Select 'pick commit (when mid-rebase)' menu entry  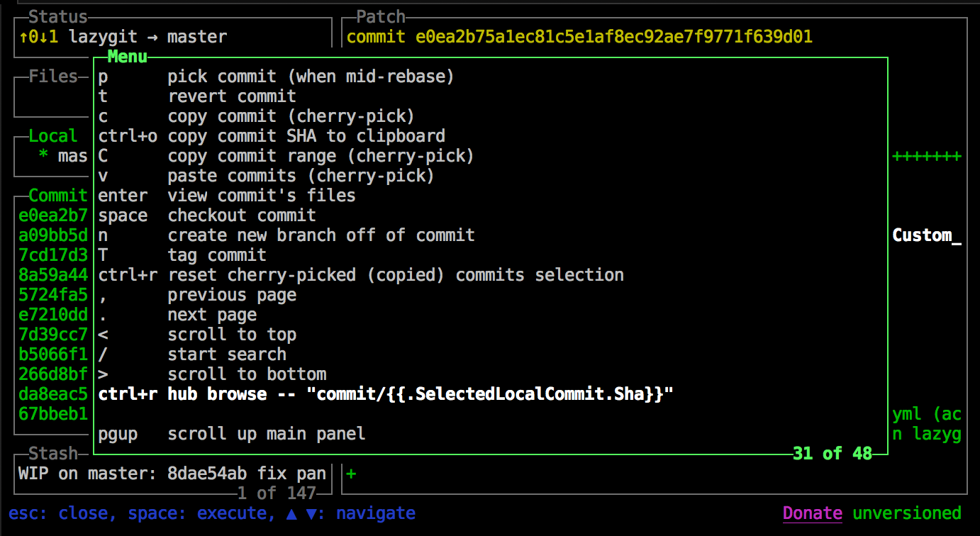click(x=491, y=76)
